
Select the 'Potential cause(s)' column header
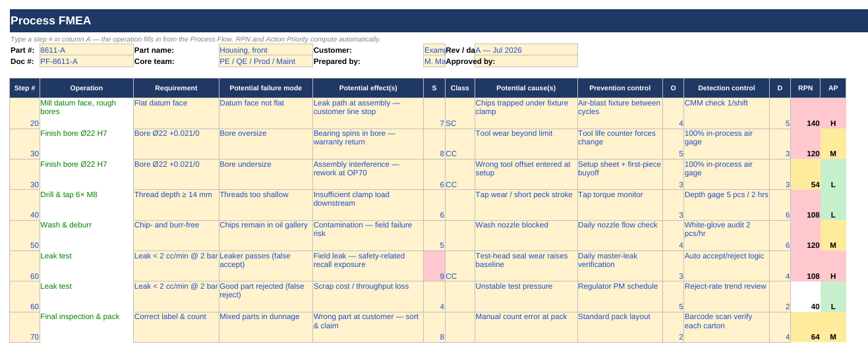coord(526,88)
